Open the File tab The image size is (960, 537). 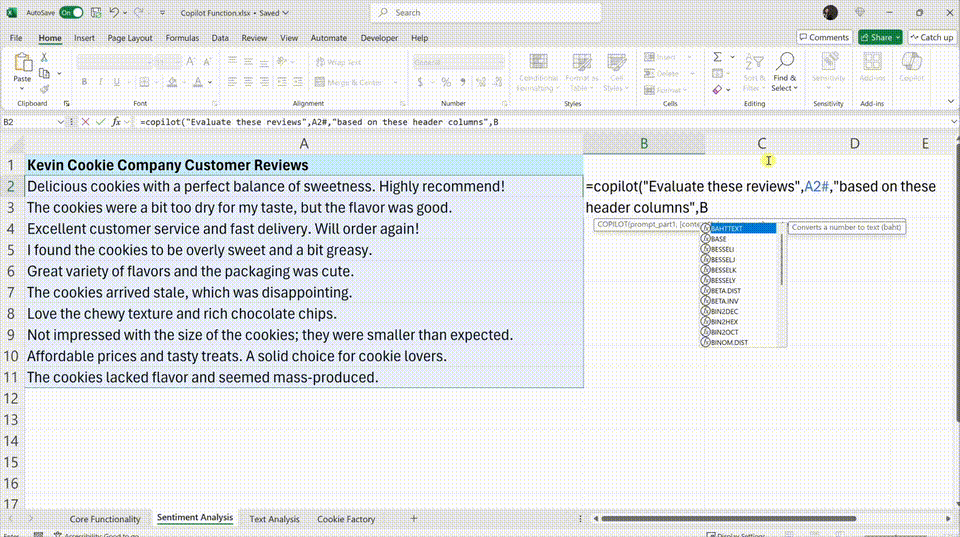[x=16, y=38]
